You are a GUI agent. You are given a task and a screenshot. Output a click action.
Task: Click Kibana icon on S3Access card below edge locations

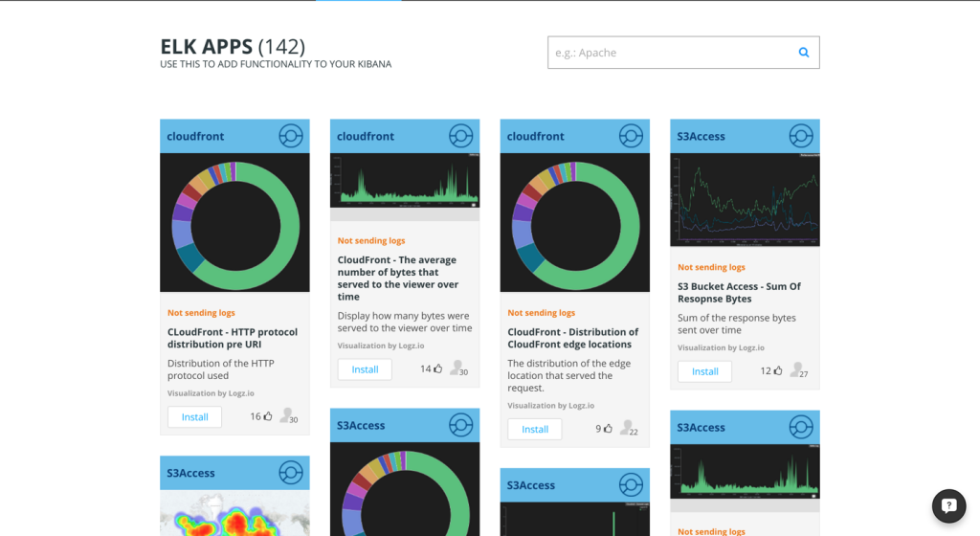[x=631, y=484]
